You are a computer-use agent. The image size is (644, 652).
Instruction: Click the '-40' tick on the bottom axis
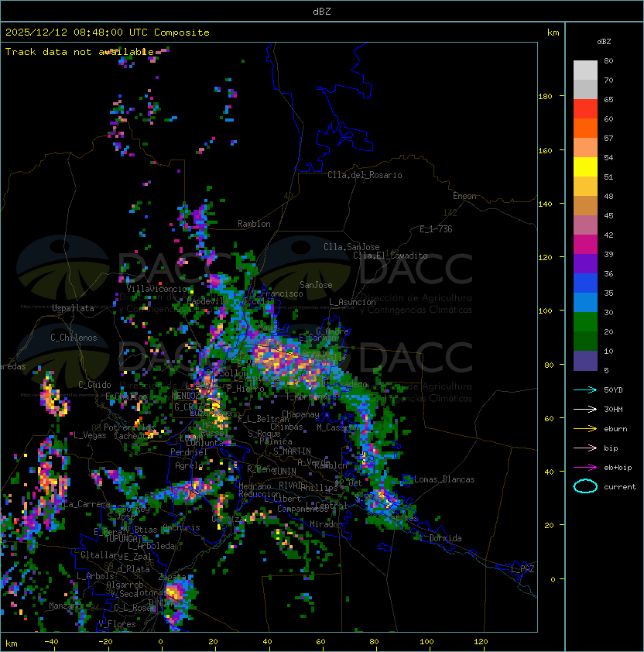pyautogui.click(x=51, y=642)
